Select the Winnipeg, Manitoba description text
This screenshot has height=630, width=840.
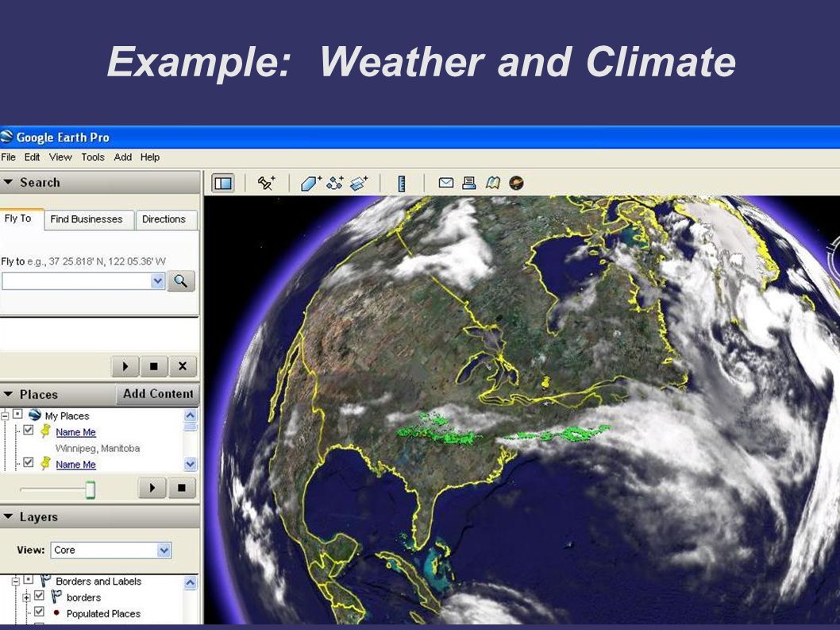[98, 448]
